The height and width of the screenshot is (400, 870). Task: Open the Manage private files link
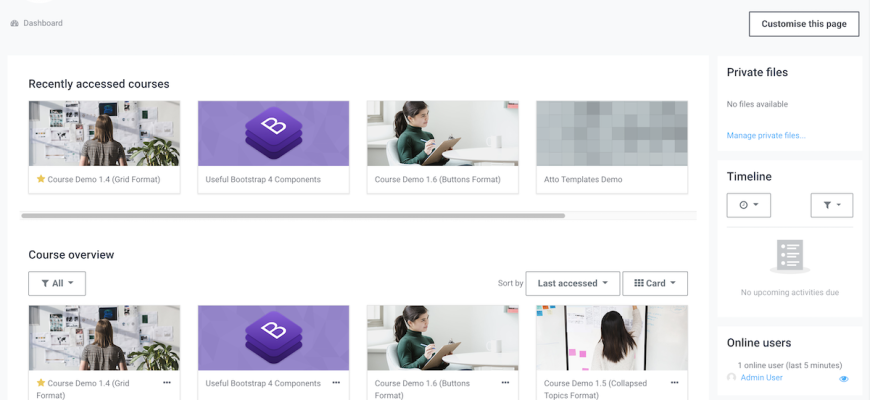766,135
